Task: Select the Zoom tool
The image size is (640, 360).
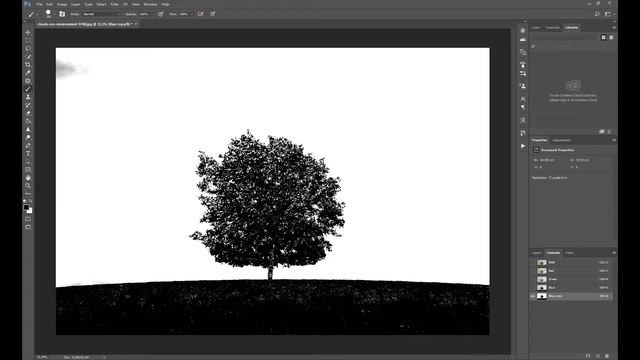Action: [x=28, y=186]
